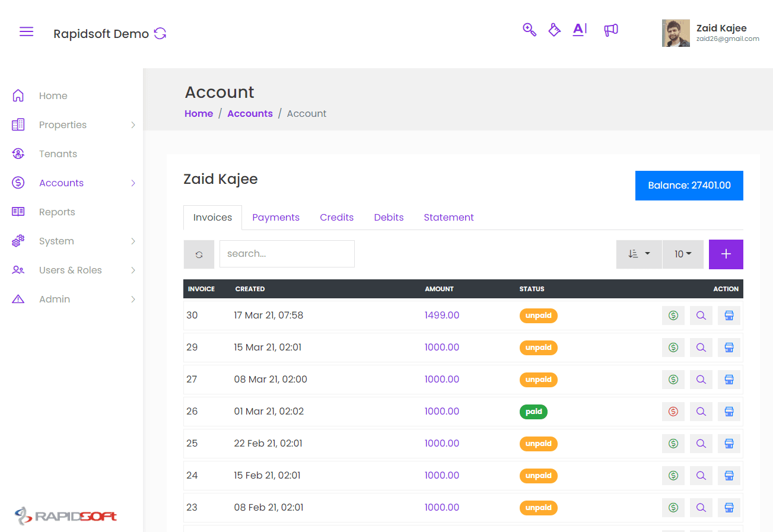The height and width of the screenshot is (532, 773).
Task: Expand the Properties sidebar menu
Action: [x=74, y=125]
